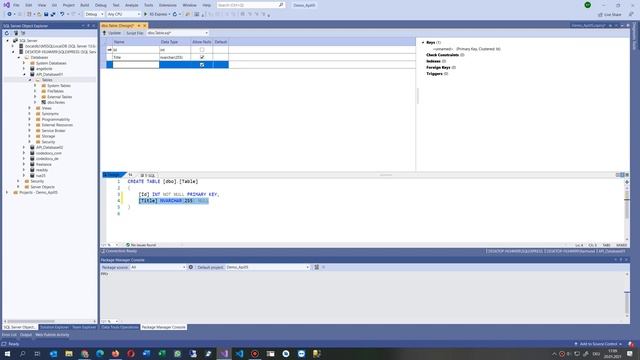
Task: Click the Task View icon on the taskbar
Action: 37,353
